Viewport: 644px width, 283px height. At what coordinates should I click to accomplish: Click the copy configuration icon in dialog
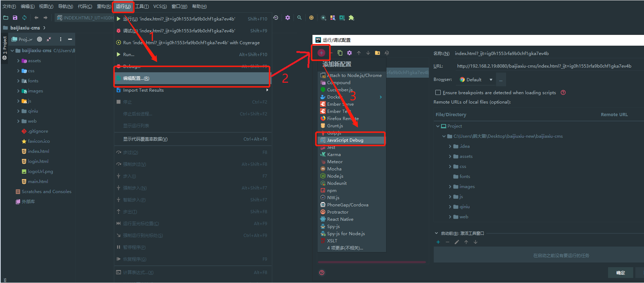pyautogui.click(x=340, y=53)
